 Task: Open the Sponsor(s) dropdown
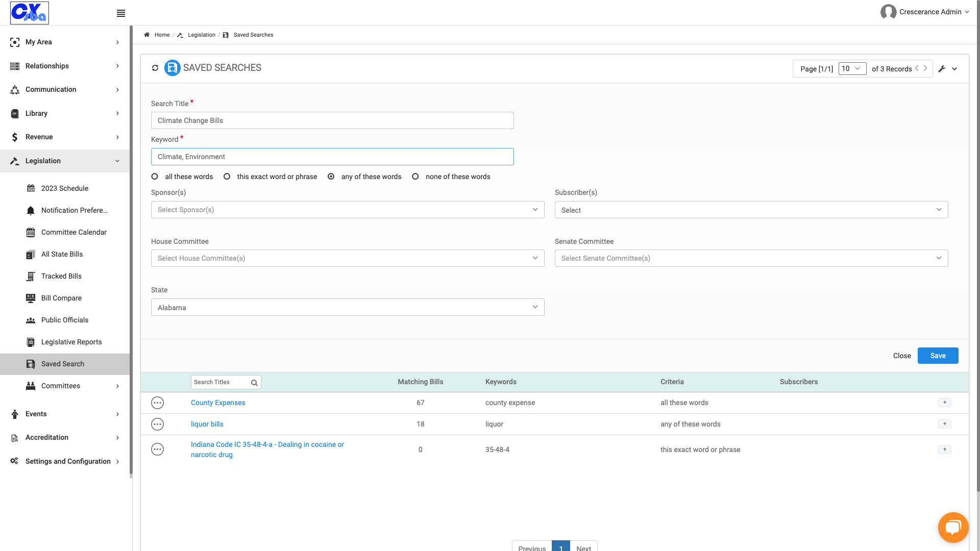click(x=348, y=210)
